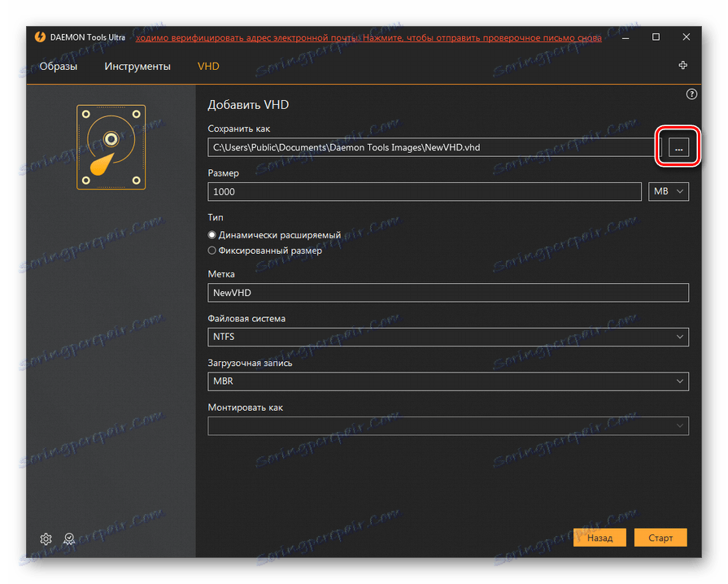This screenshot has width=728, height=584.
Task: Click the Сохранить как path field
Action: pyautogui.click(x=434, y=147)
